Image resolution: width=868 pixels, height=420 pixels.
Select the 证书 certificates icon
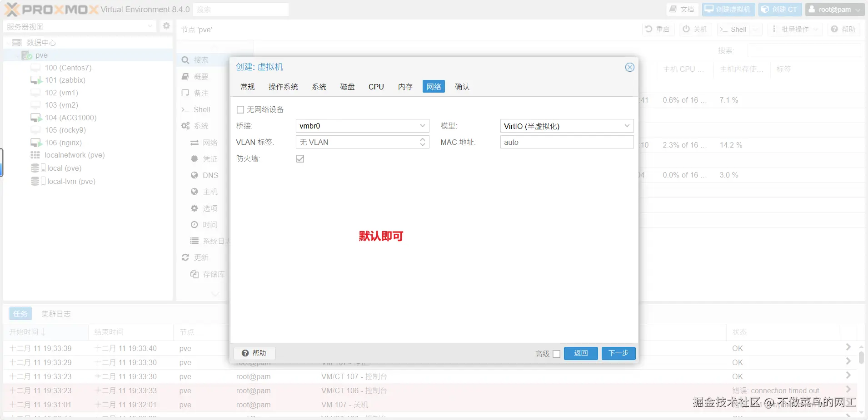(x=195, y=158)
